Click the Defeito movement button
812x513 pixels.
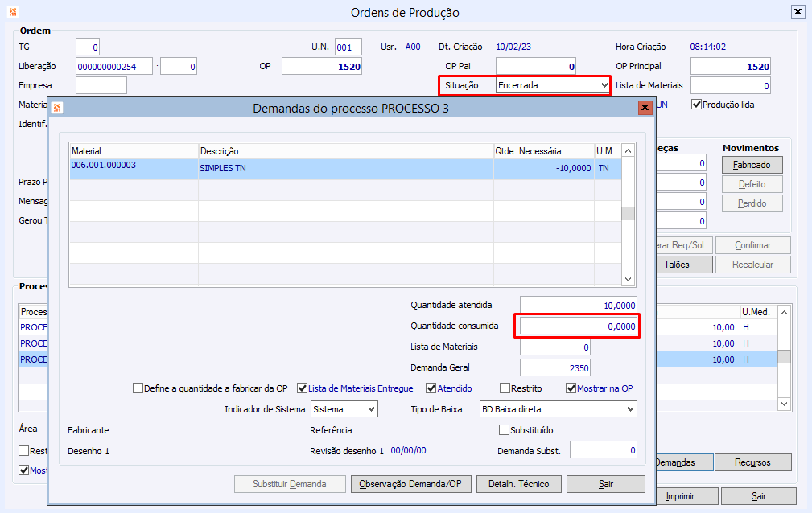[752, 184]
